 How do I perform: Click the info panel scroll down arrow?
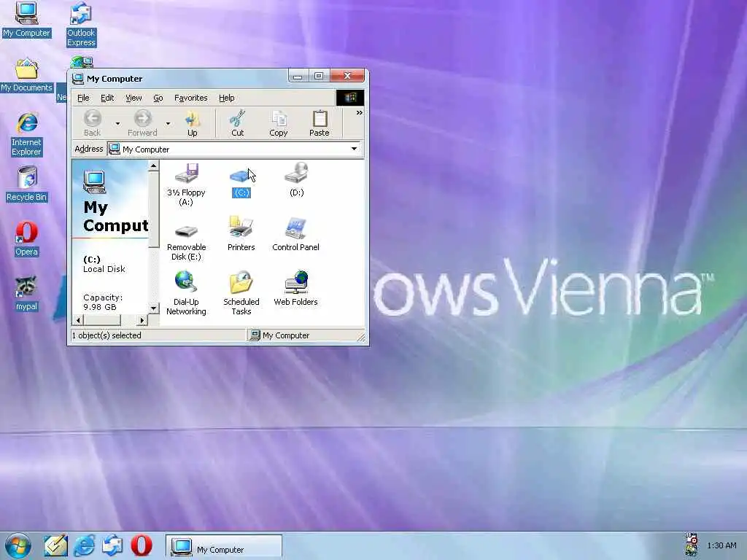(153, 308)
